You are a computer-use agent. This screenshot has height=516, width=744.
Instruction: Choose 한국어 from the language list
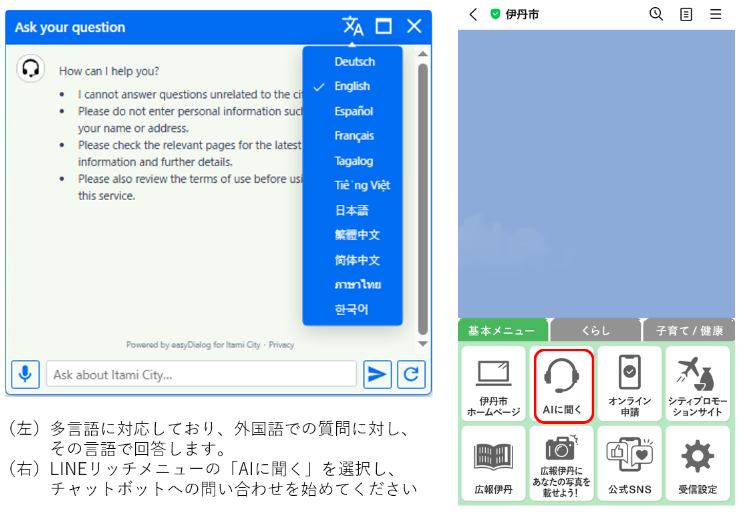353,310
